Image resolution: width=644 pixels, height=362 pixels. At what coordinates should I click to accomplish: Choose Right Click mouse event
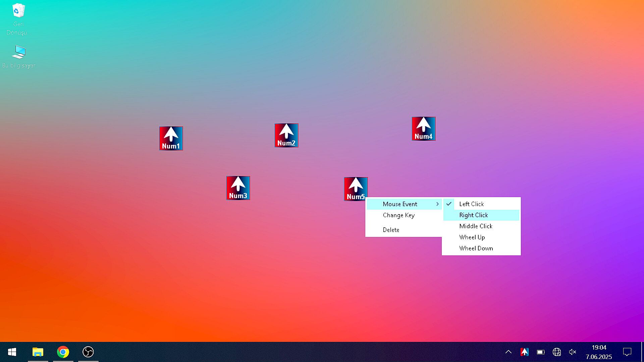tap(473, 215)
